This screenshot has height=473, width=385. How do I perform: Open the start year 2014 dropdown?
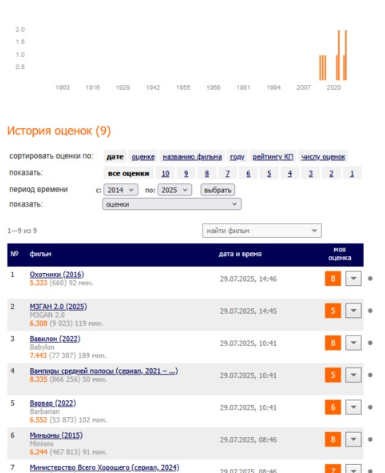[x=121, y=190]
